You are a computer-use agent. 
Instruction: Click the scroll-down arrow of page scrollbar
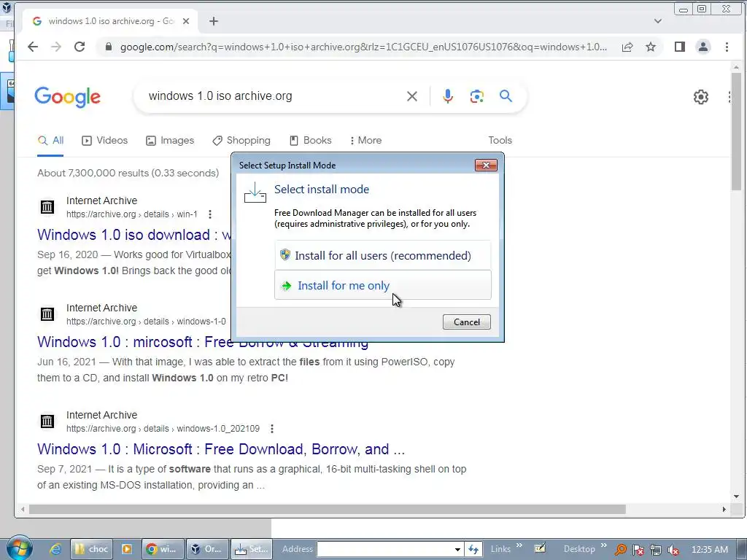(x=737, y=496)
